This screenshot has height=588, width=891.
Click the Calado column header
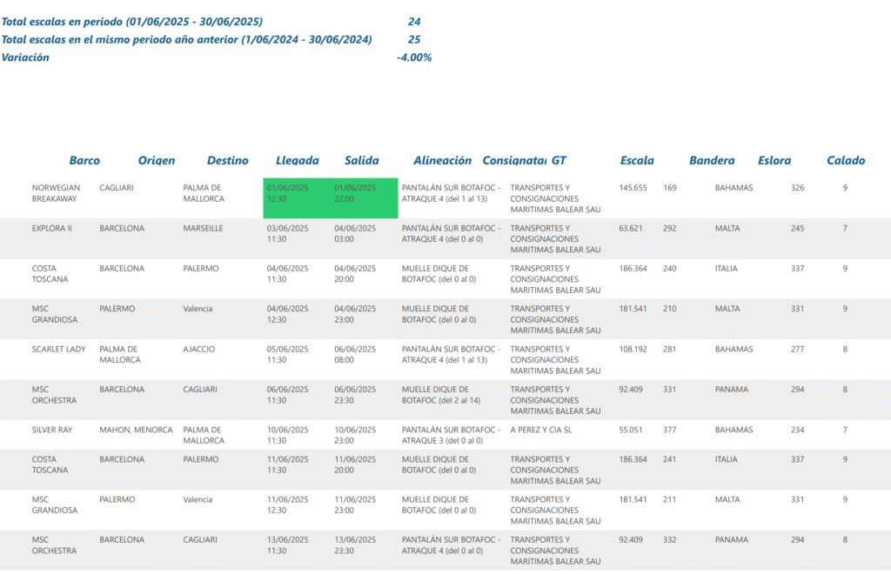tap(846, 161)
